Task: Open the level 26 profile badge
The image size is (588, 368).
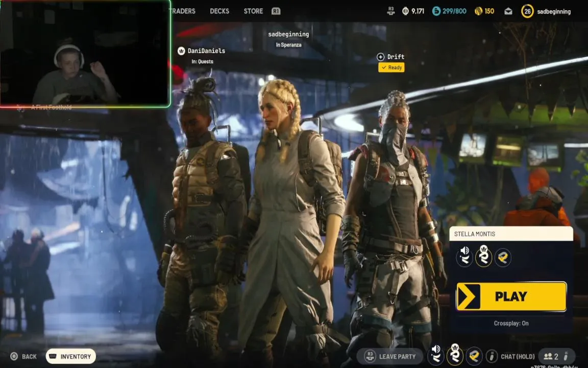Action: (x=527, y=11)
